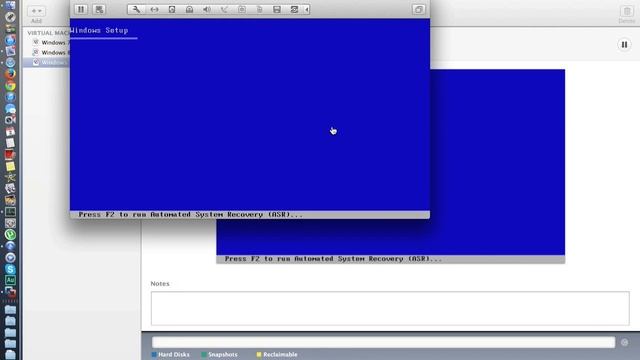This screenshot has width=640, height=360.
Task: Open the Calendar icon in the dock
Action: 10,131
